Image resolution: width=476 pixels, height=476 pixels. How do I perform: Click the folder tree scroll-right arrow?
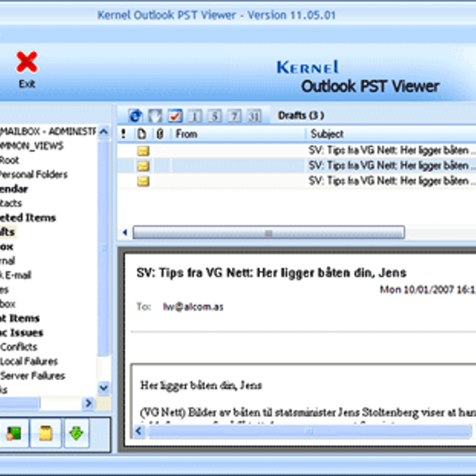point(88,403)
